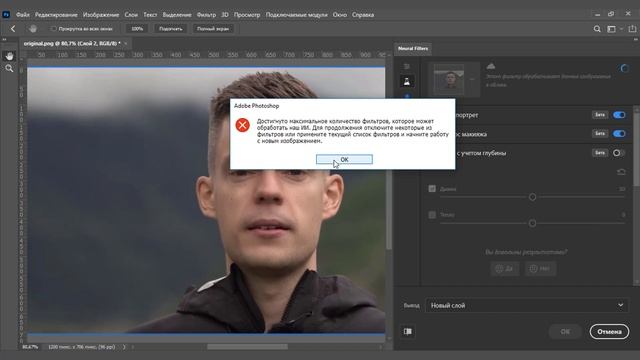Expand the status bar info arrow
Image resolution: width=640 pixels, height=360 pixels.
tap(124, 347)
